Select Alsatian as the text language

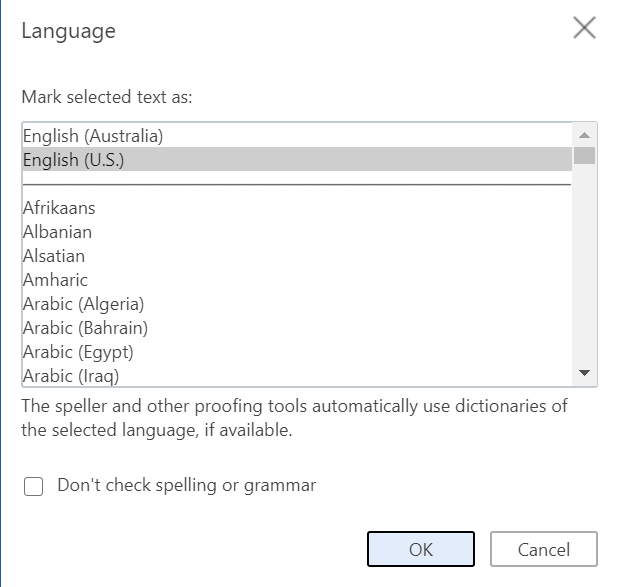tap(54, 256)
